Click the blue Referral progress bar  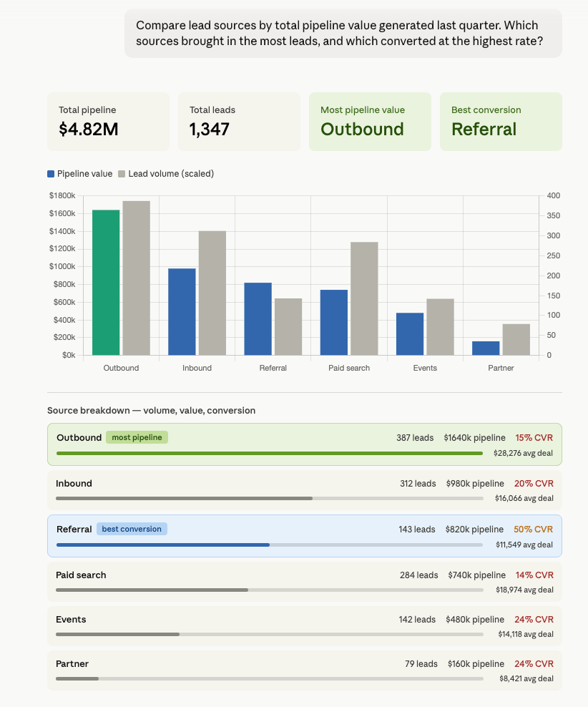click(x=270, y=545)
